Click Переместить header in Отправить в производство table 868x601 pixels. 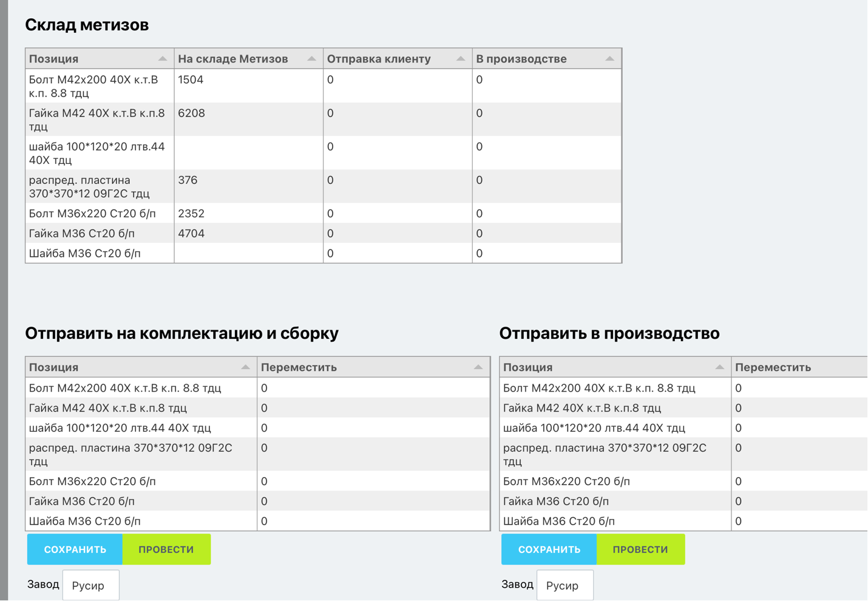tap(773, 367)
